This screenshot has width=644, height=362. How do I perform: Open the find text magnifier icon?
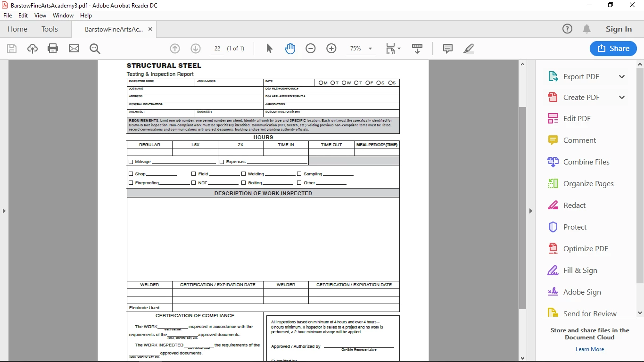pyautogui.click(x=95, y=49)
